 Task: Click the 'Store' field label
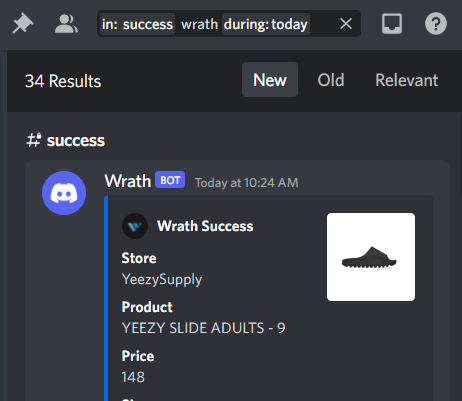click(139, 258)
